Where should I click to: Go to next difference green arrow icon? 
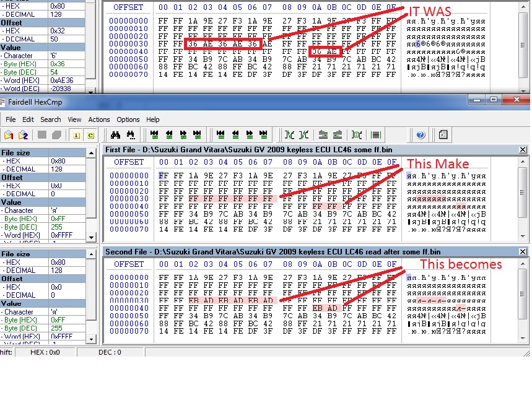[183, 135]
